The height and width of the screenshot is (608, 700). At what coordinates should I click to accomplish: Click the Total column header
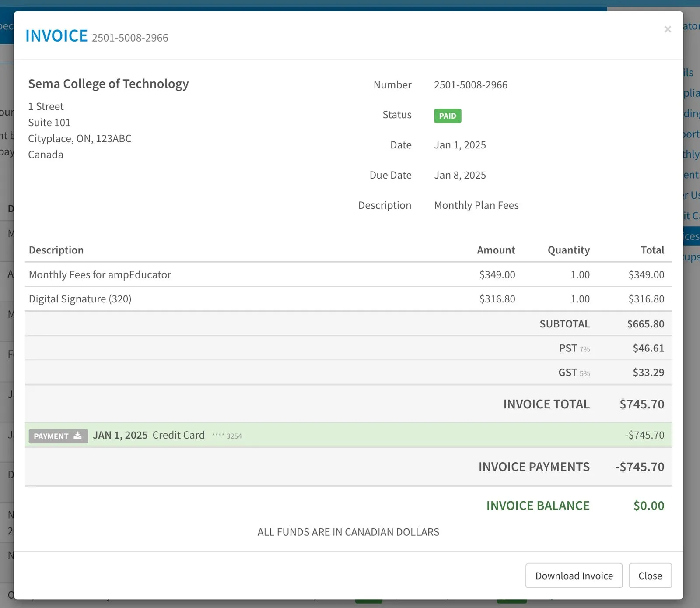point(652,250)
